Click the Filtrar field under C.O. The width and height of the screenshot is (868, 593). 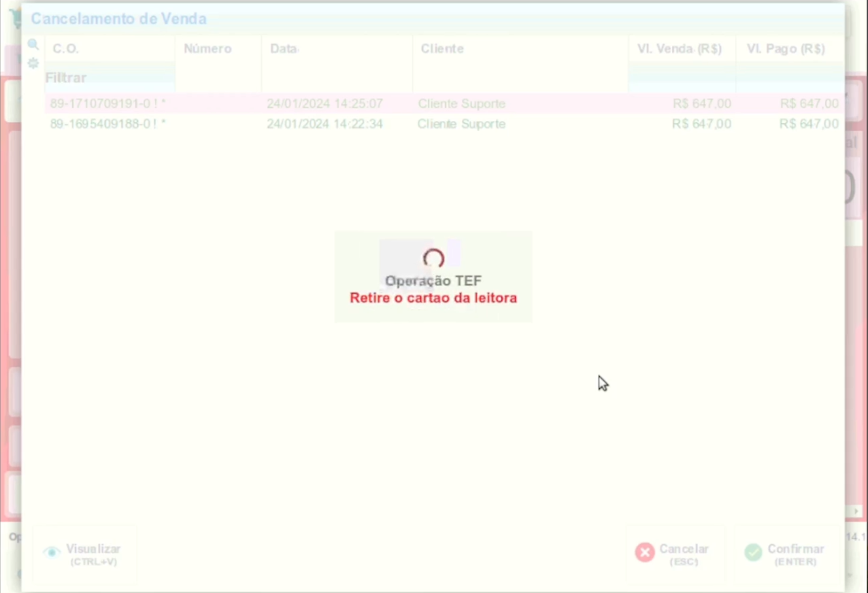(x=108, y=78)
